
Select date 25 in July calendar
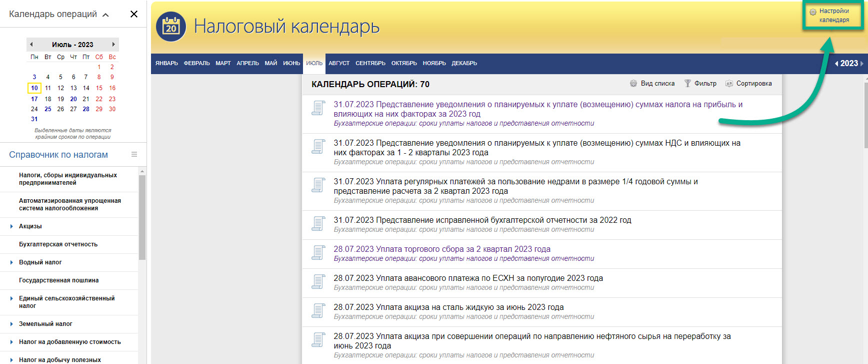[47, 109]
